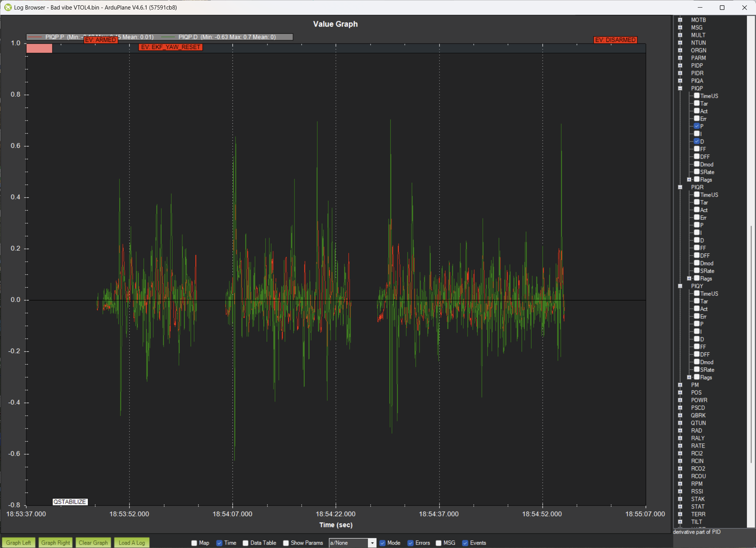Select the RATE tree item

[x=698, y=446]
